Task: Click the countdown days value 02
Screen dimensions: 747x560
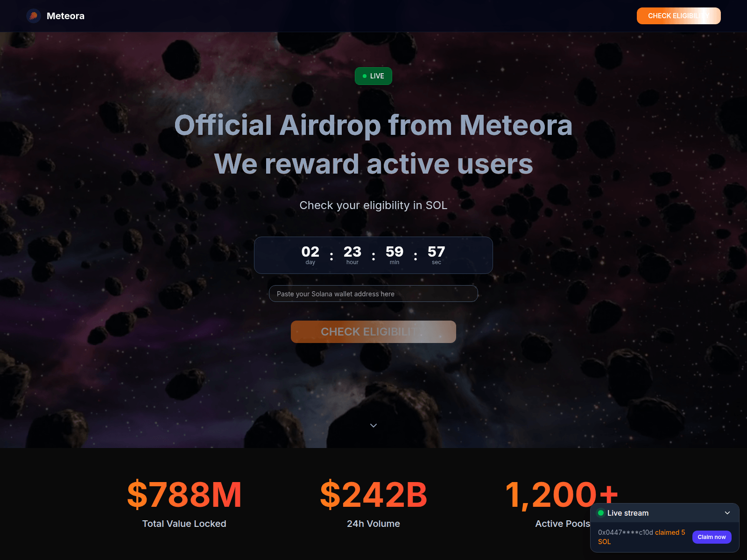Action: pyautogui.click(x=310, y=252)
